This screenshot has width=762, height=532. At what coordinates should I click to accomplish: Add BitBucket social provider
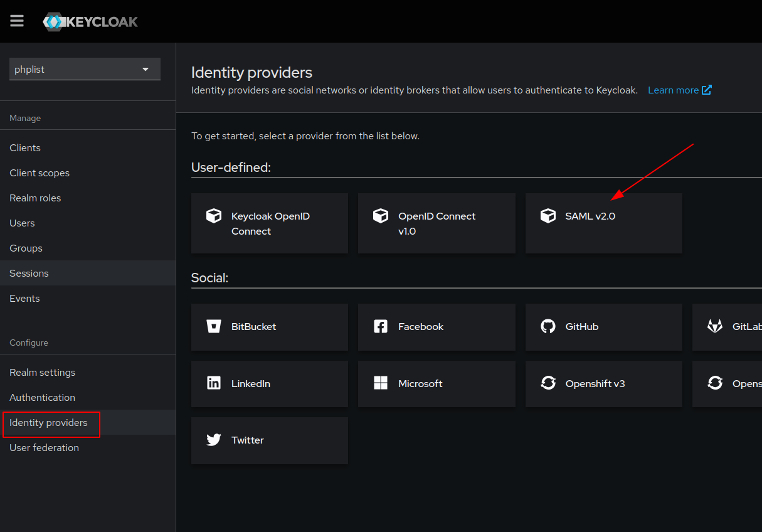[x=270, y=327]
